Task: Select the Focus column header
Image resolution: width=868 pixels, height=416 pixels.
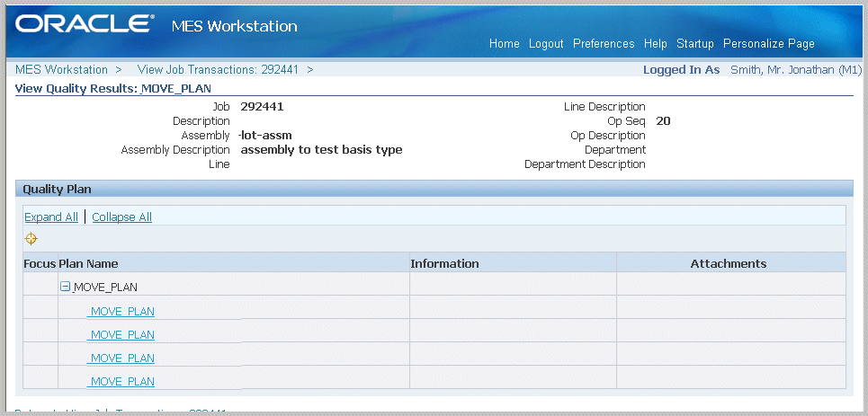Action: pyautogui.click(x=40, y=264)
